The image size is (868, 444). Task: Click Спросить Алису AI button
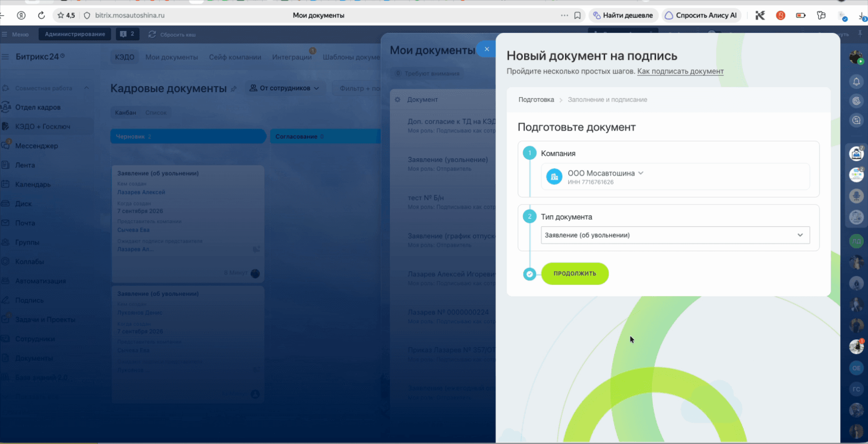click(701, 15)
